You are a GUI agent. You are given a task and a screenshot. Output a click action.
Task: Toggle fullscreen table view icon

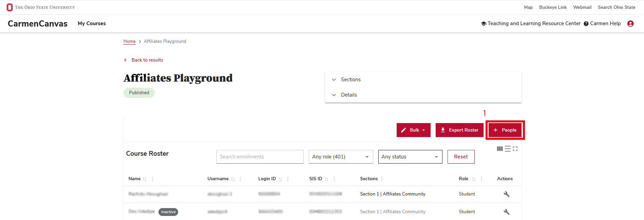(x=515, y=149)
